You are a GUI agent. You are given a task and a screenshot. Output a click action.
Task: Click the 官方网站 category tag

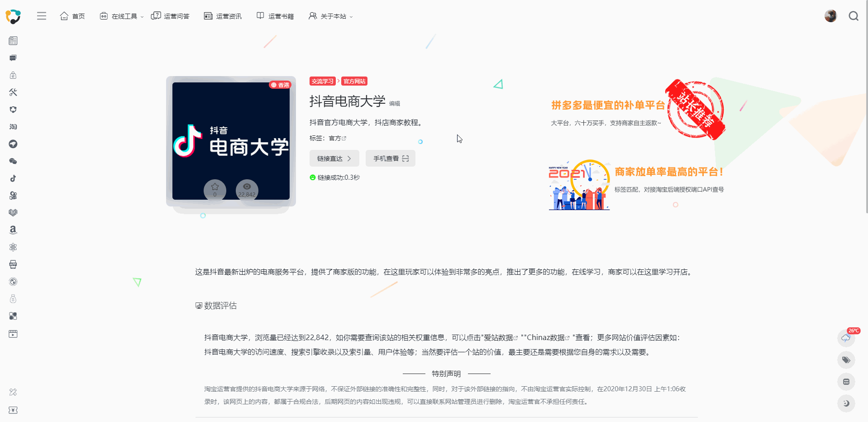point(354,82)
